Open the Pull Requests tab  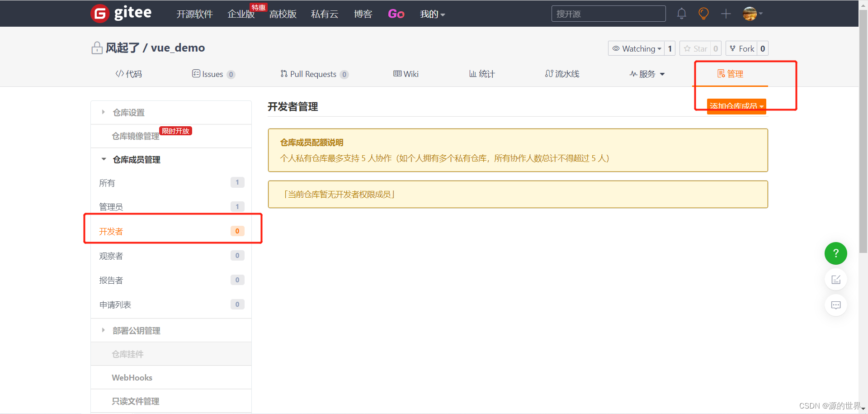pyautogui.click(x=314, y=74)
